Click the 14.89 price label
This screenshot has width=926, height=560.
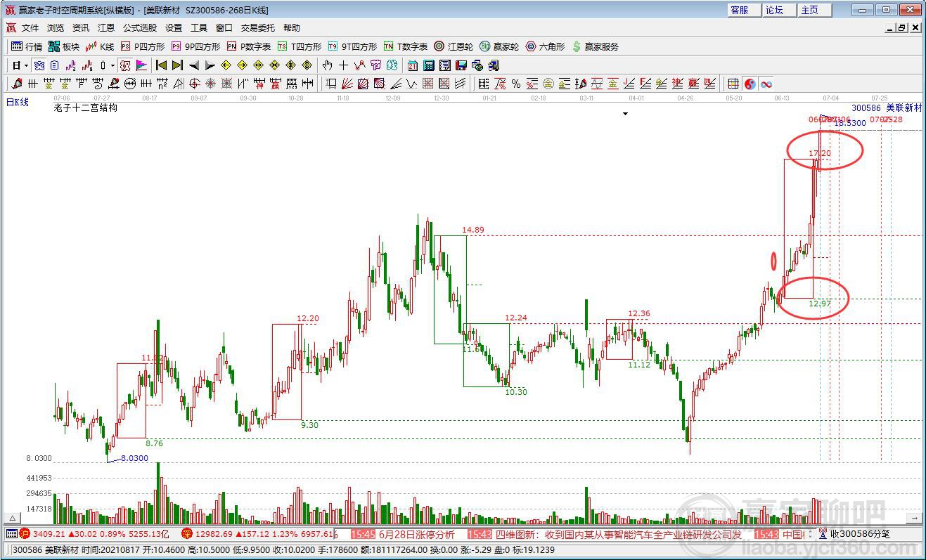pos(473,230)
